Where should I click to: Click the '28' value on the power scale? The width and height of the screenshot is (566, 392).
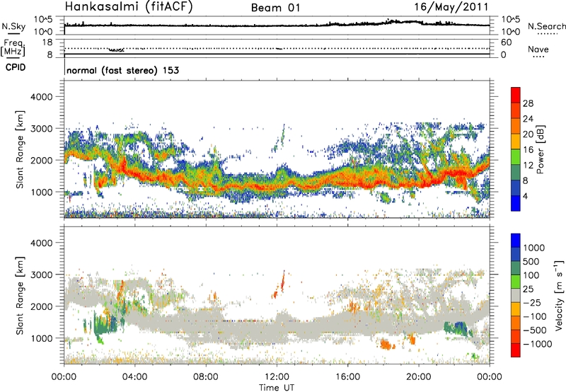(x=528, y=103)
